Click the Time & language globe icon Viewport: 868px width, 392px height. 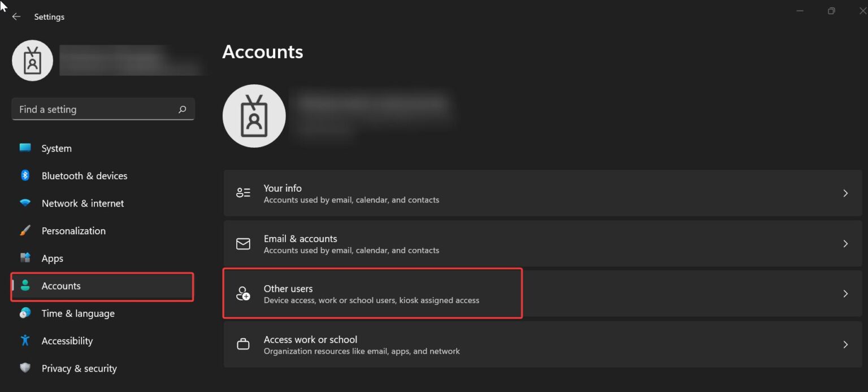(25, 313)
